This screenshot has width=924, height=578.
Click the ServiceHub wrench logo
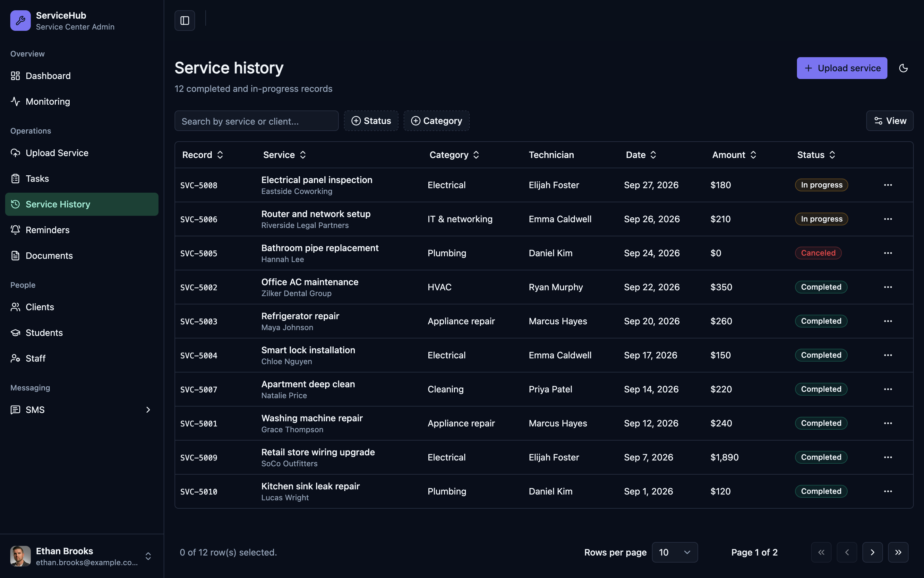click(21, 21)
